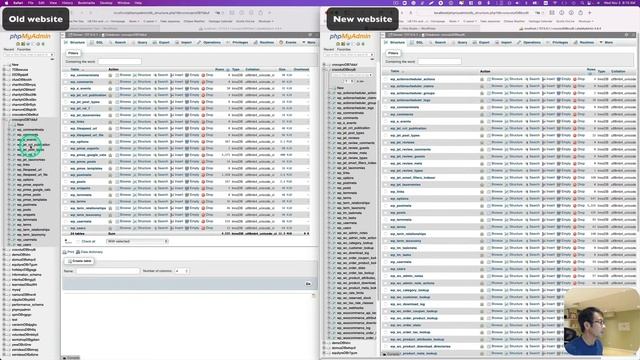Click Filters button in old-website window
The image size is (640, 360).
pos(73,53)
